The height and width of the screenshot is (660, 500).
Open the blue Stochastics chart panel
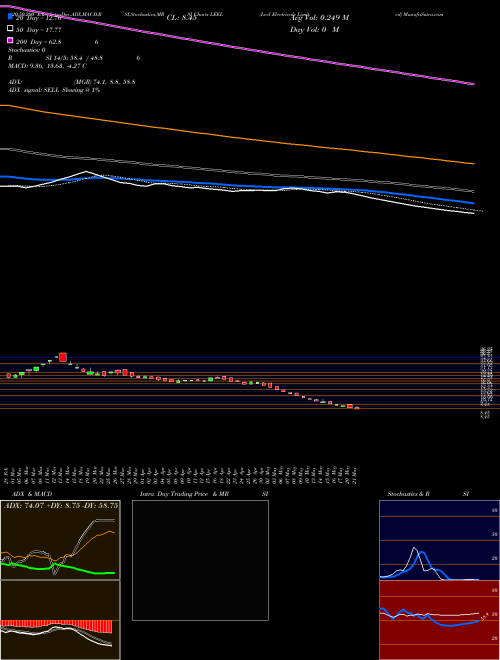coord(439,540)
